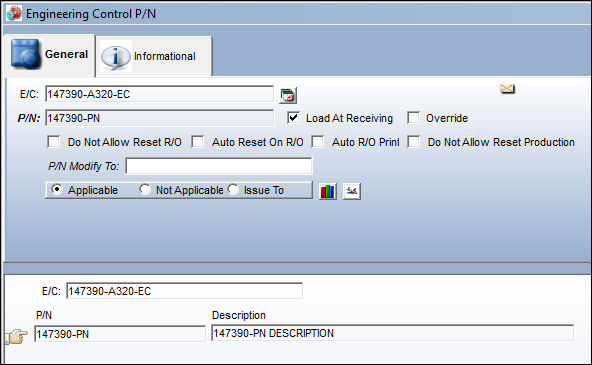
Task: Select the Issue To radio option
Action: (233, 189)
